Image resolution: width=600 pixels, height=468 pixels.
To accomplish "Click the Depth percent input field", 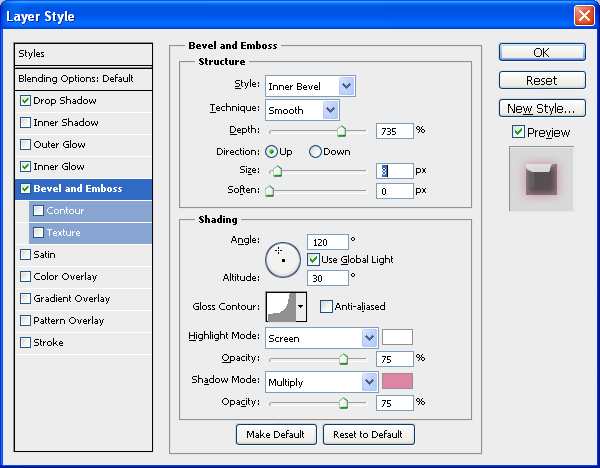I will coord(395,131).
